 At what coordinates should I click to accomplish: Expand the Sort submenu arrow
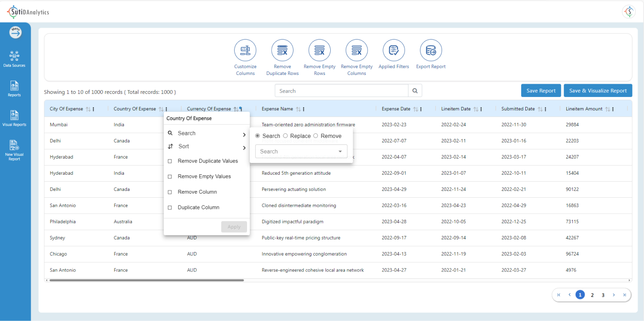244,148
